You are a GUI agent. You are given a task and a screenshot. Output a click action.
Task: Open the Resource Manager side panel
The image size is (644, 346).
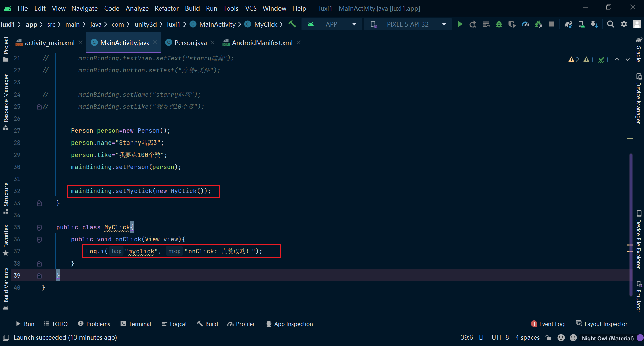6,102
